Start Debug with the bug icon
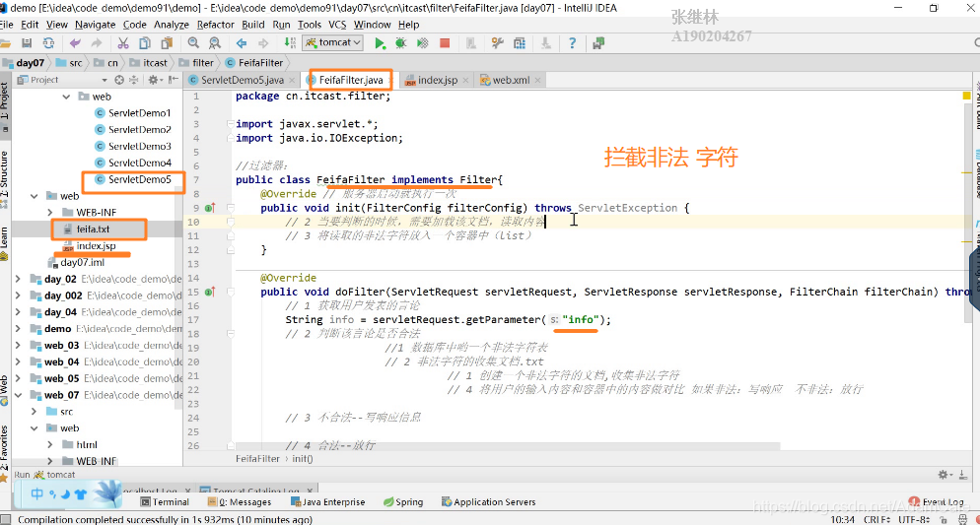 [400, 43]
